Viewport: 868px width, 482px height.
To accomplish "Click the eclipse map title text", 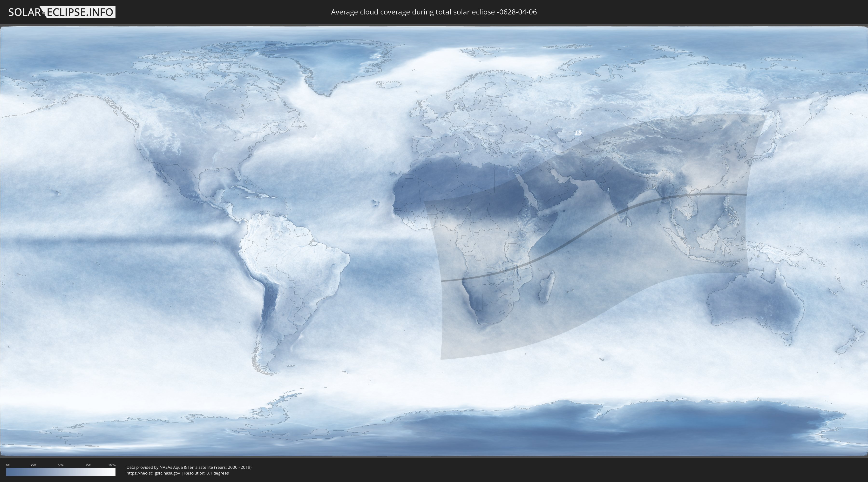I will point(434,12).
